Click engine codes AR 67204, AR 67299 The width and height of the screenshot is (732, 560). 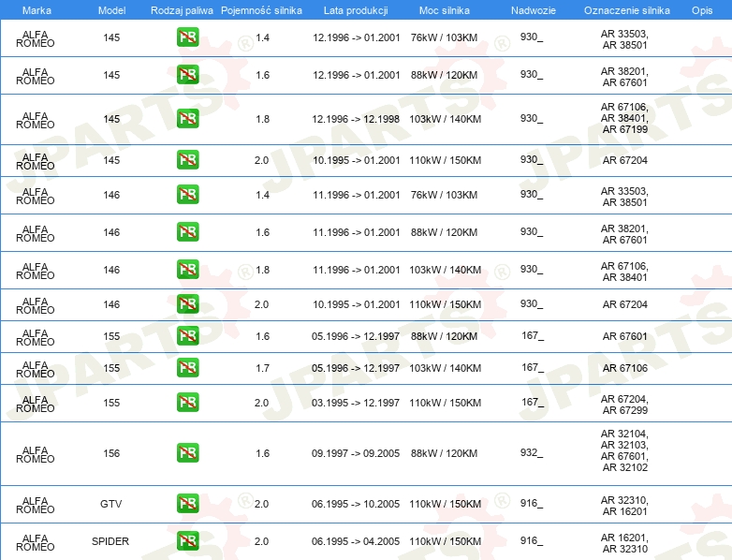(624, 405)
